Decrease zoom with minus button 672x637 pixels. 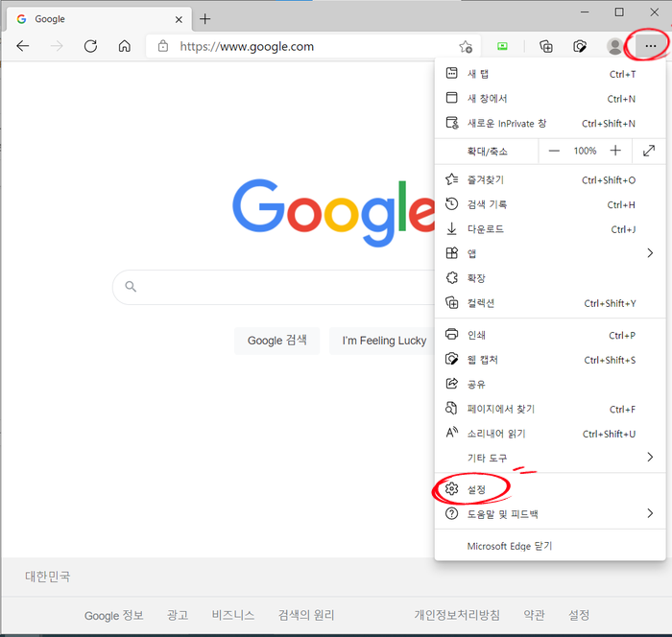pyautogui.click(x=554, y=151)
